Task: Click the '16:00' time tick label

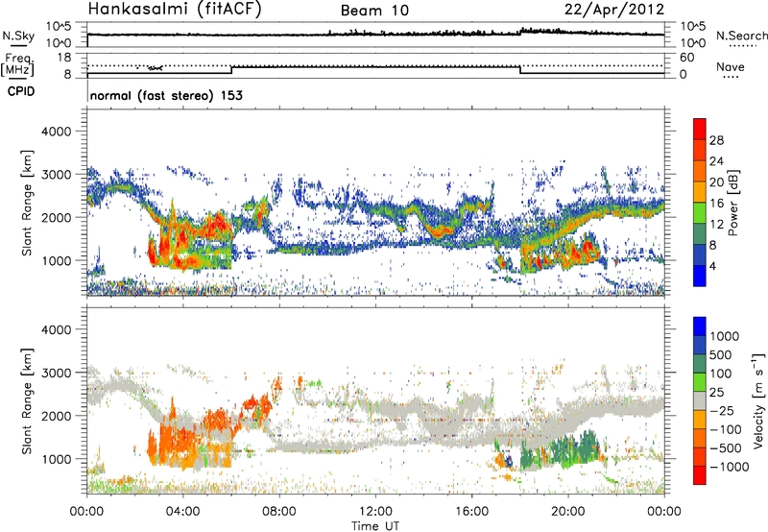Action: coord(471,511)
